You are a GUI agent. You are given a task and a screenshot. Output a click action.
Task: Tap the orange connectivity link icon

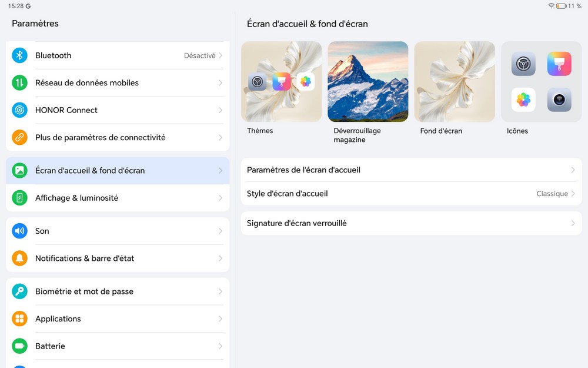(19, 138)
